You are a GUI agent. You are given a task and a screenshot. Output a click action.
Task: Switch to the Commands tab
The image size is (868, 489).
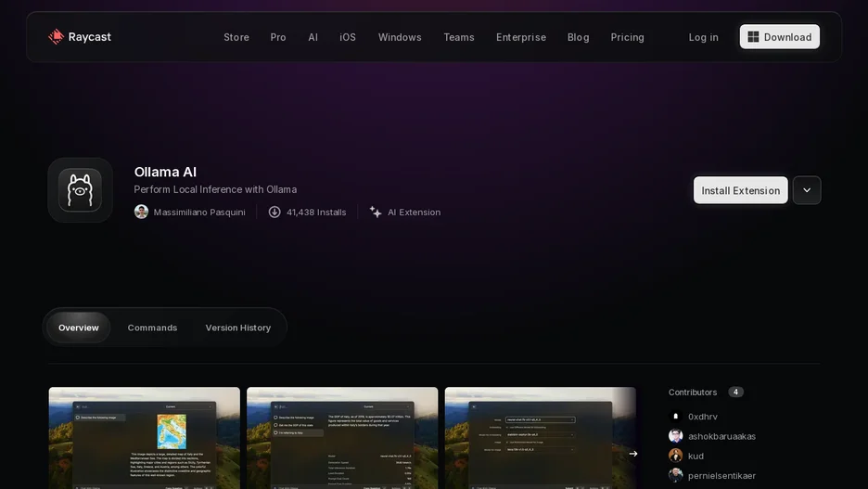[152, 328]
